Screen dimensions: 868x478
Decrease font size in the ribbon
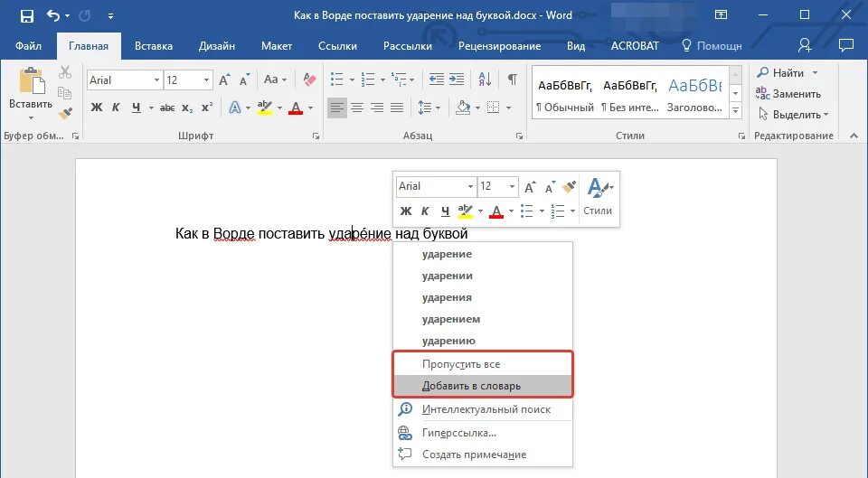click(x=244, y=80)
